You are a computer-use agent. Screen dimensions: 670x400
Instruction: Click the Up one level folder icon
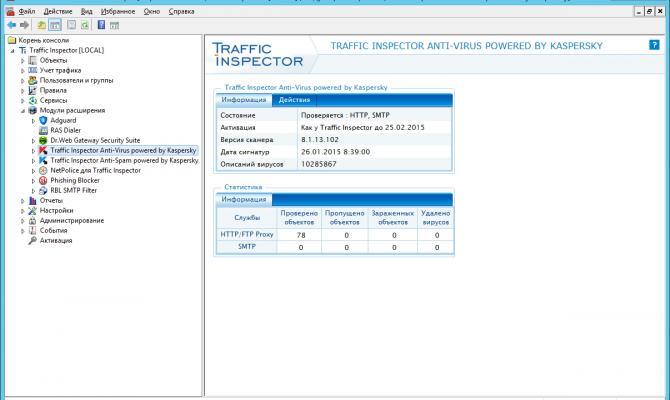coord(41,25)
